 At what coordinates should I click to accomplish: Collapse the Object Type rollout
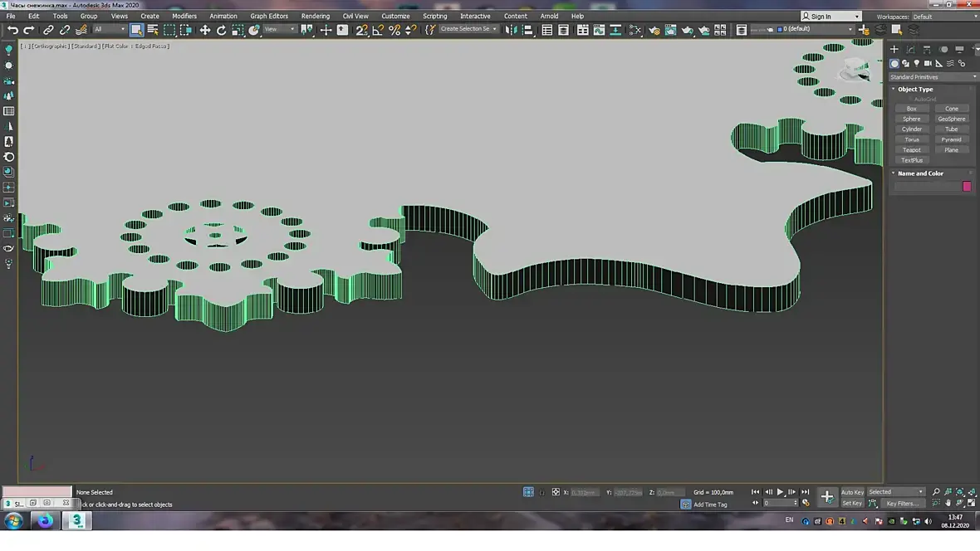[x=914, y=89]
